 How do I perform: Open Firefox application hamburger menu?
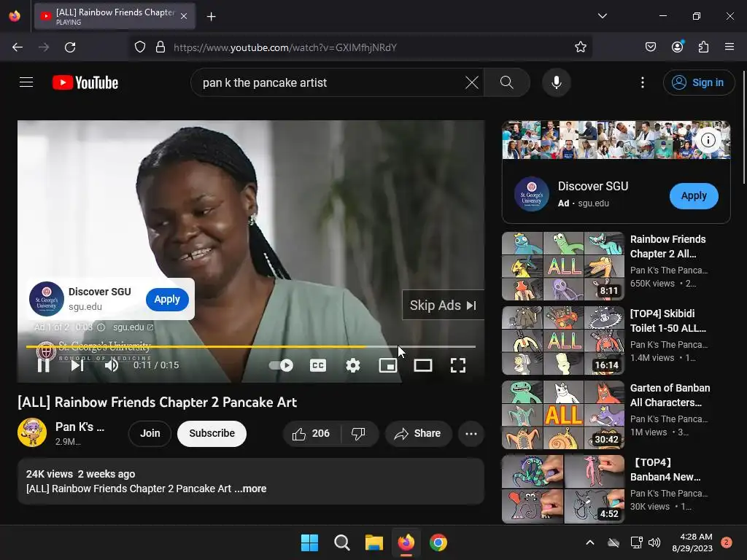pos(729,47)
